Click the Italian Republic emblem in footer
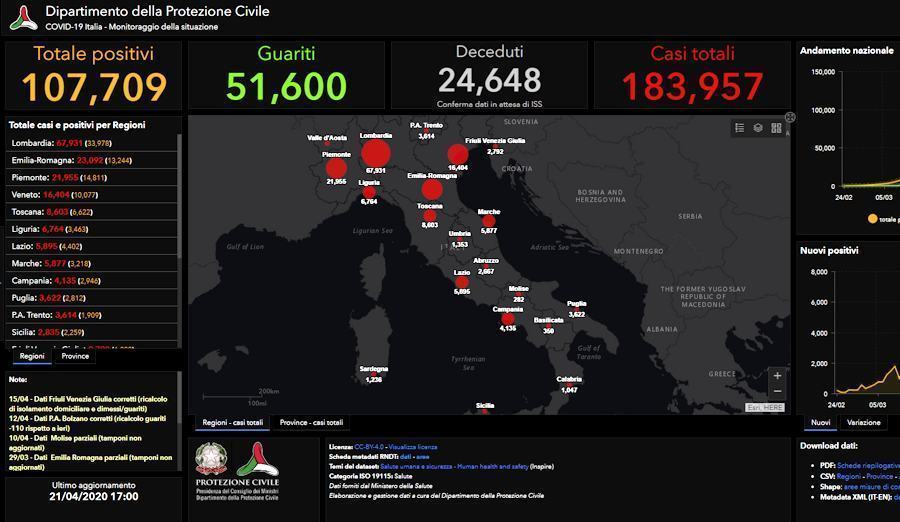Image resolution: width=900 pixels, height=522 pixels. [211, 460]
